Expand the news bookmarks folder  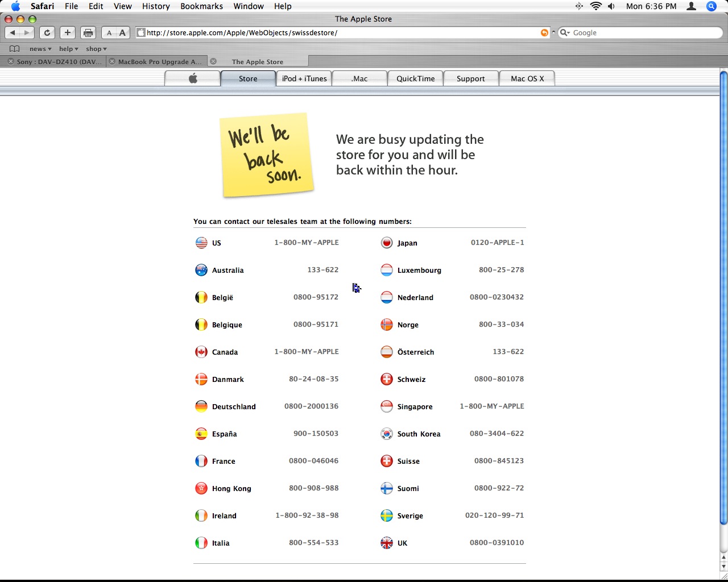point(40,49)
